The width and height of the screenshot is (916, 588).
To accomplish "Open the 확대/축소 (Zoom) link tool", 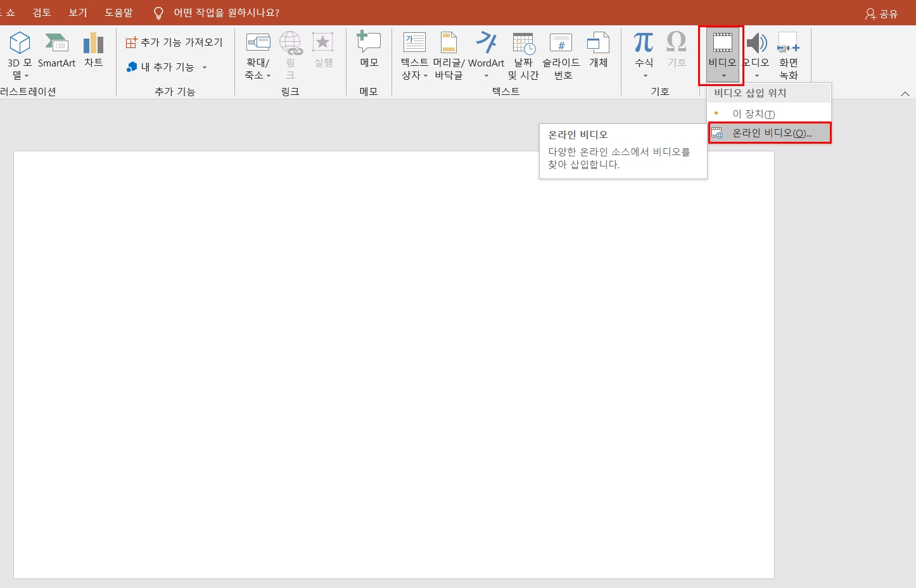I will [x=258, y=56].
